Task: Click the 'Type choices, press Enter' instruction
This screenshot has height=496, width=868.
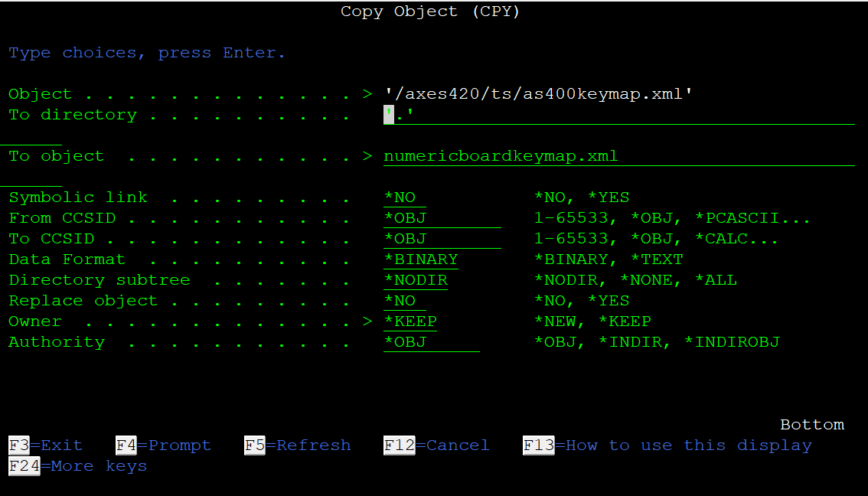Action: [x=146, y=53]
